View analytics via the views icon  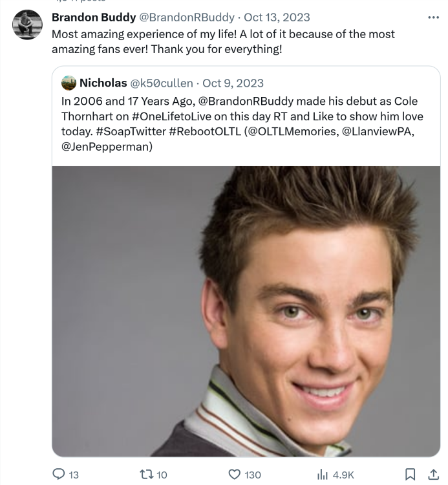[322, 474]
